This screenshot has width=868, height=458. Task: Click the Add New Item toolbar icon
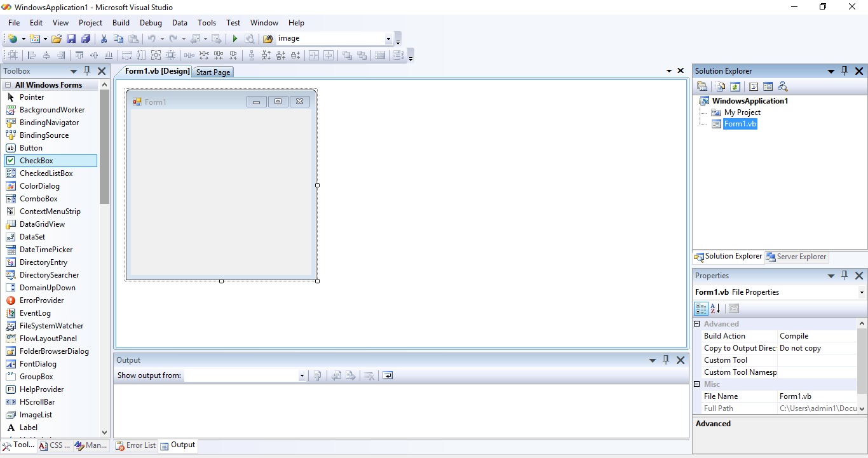tap(35, 39)
